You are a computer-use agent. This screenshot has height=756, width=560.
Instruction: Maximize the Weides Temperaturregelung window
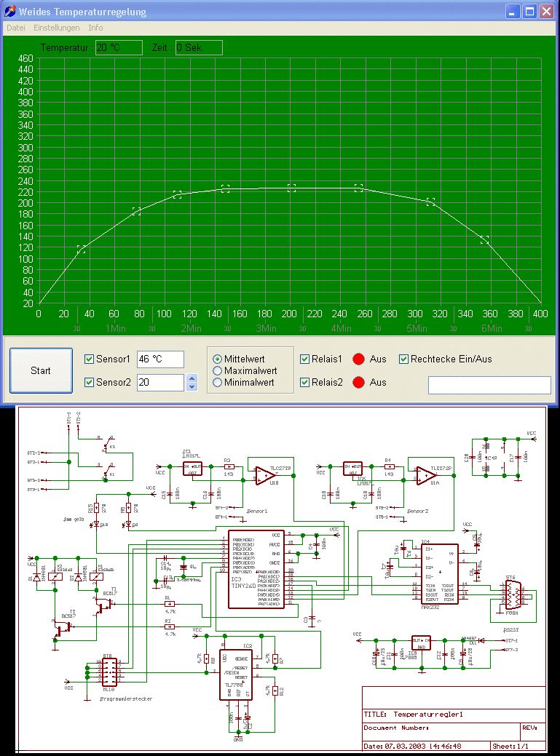tap(529, 12)
